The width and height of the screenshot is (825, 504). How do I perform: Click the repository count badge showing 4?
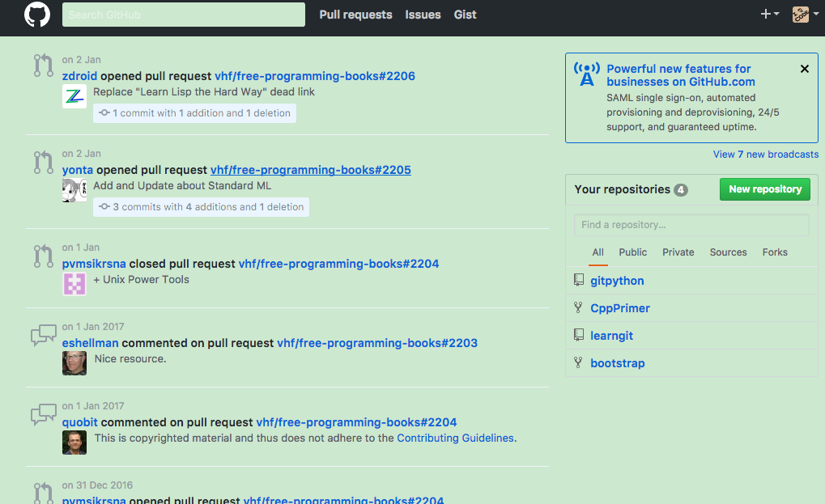(681, 190)
